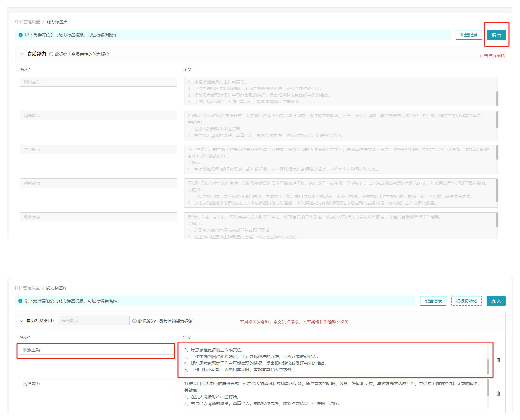
Task: Collapse the 素质能力 section chevron
Action: [22, 54]
